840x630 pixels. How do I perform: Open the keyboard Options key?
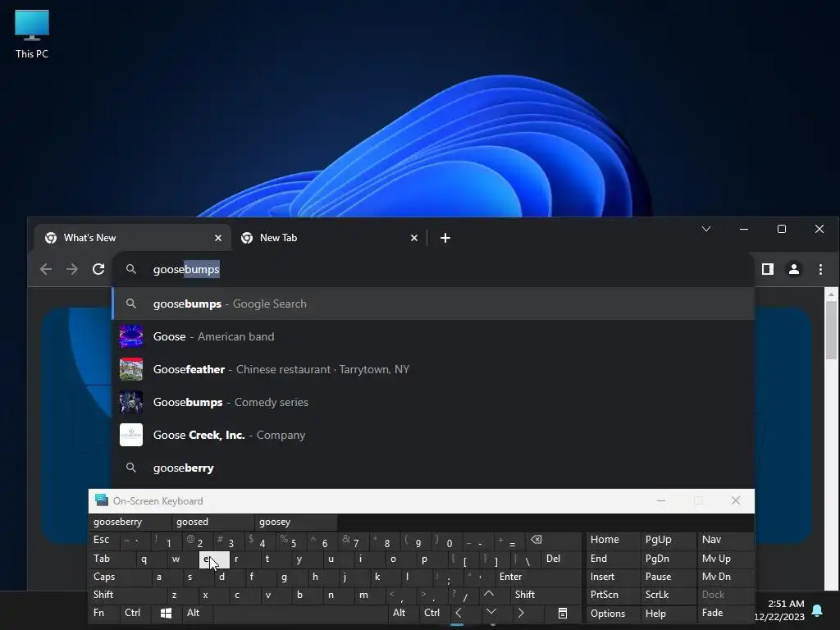point(613,614)
